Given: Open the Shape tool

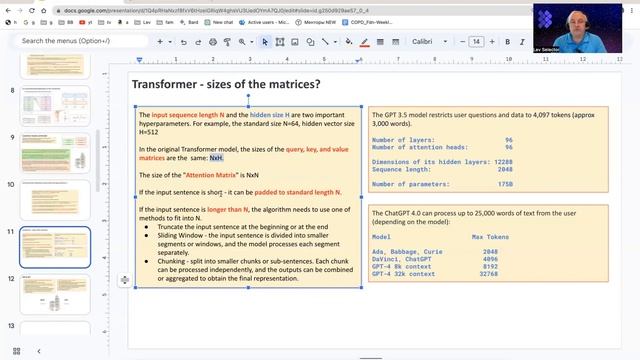Looking at the screenshot, I should pyautogui.click(x=310, y=42).
